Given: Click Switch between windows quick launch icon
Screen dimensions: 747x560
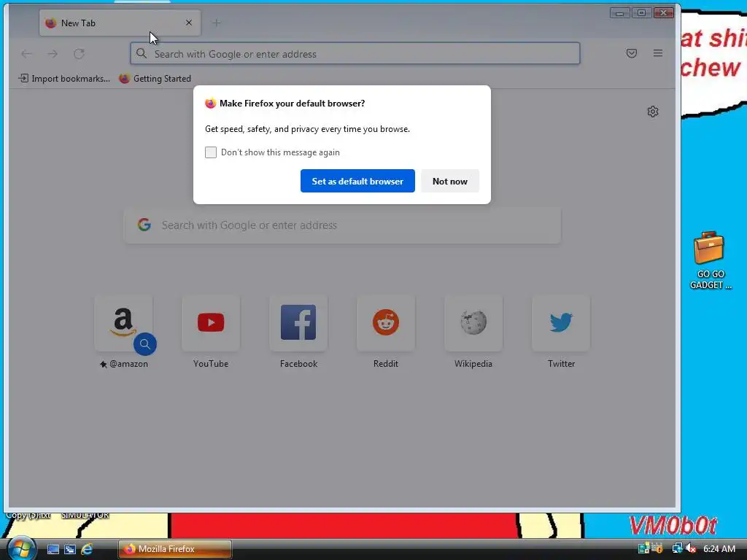Looking at the screenshot, I should point(70,549).
